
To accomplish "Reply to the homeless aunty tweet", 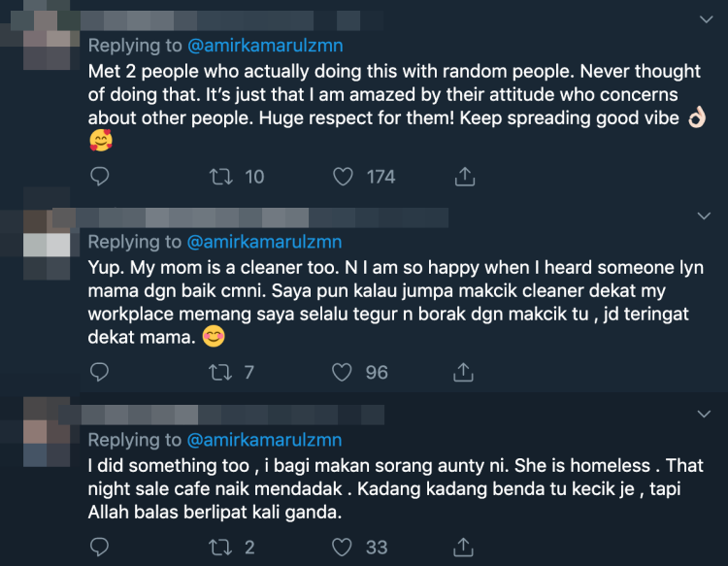I will (x=99, y=548).
